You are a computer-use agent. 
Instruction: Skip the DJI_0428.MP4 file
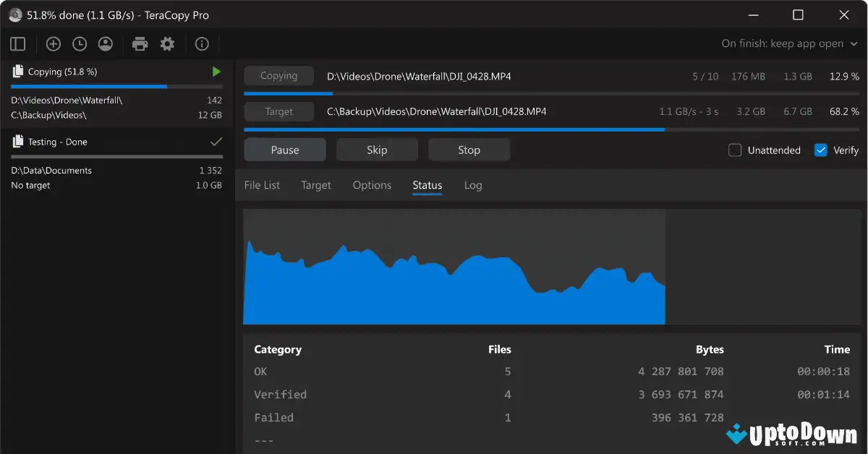click(377, 150)
